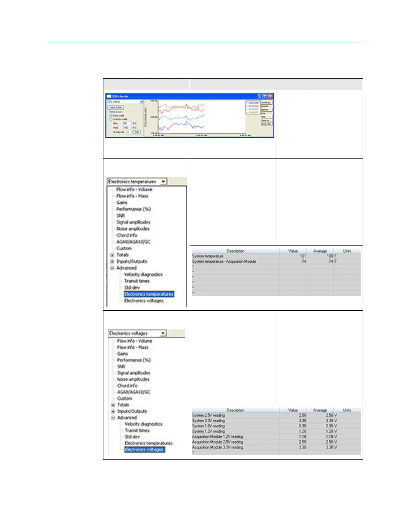Select highlighted Electronics voltages tree item
The height and width of the screenshot is (532, 411).
pyautogui.click(x=144, y=450)
